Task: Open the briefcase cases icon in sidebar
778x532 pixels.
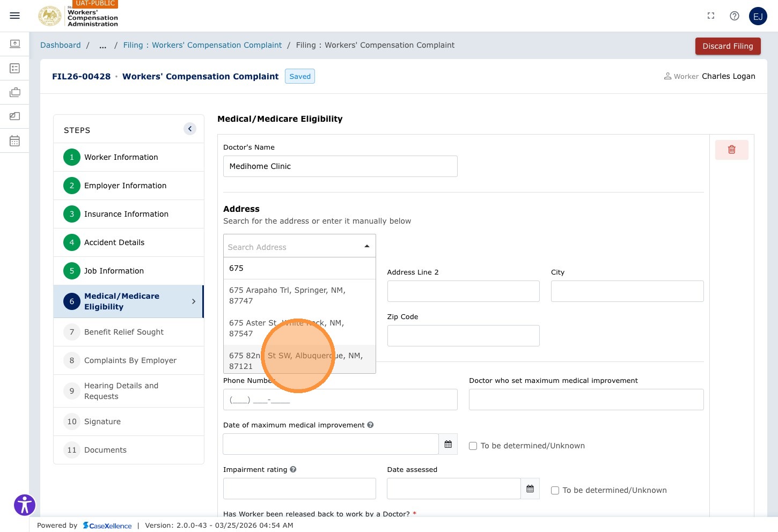Action: coord(15,92)
